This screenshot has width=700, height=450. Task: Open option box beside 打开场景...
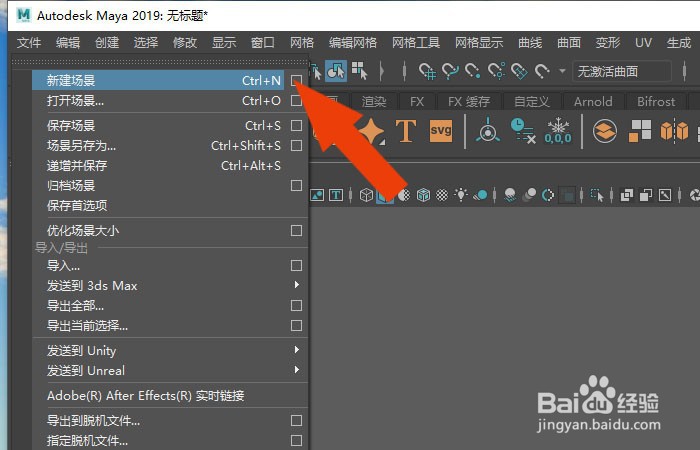296,101
